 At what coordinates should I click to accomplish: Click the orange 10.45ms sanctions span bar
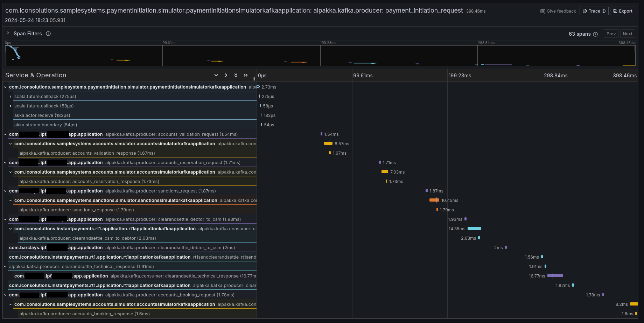click(x=434, y=200)
